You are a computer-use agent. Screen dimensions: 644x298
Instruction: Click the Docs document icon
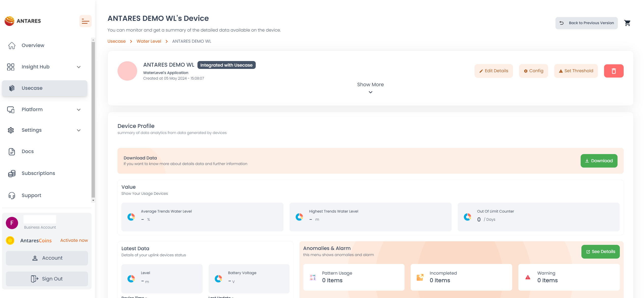click(x=12, y=152)
